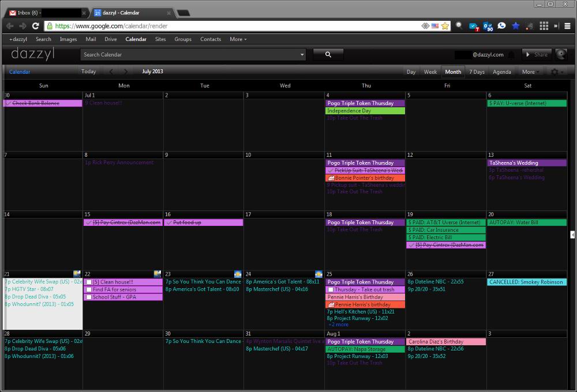
Task: Open the phone chat bubble extension
Action: tap(501, 26)
